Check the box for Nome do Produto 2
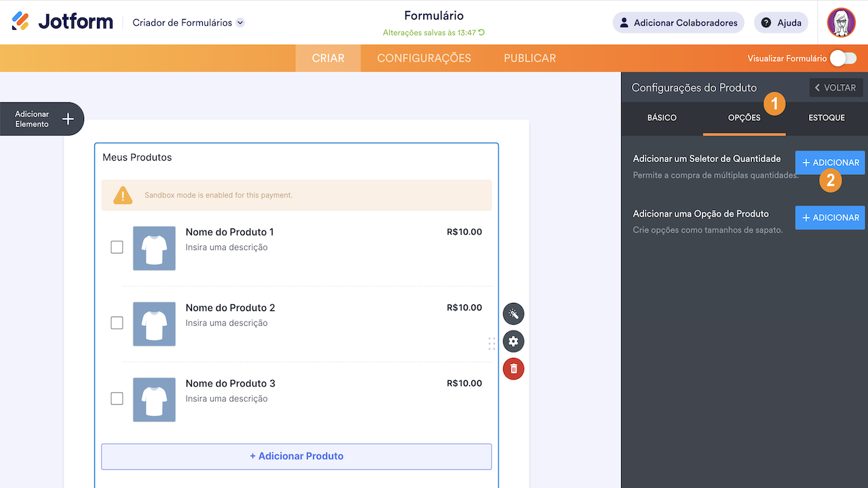 point(117,323)
